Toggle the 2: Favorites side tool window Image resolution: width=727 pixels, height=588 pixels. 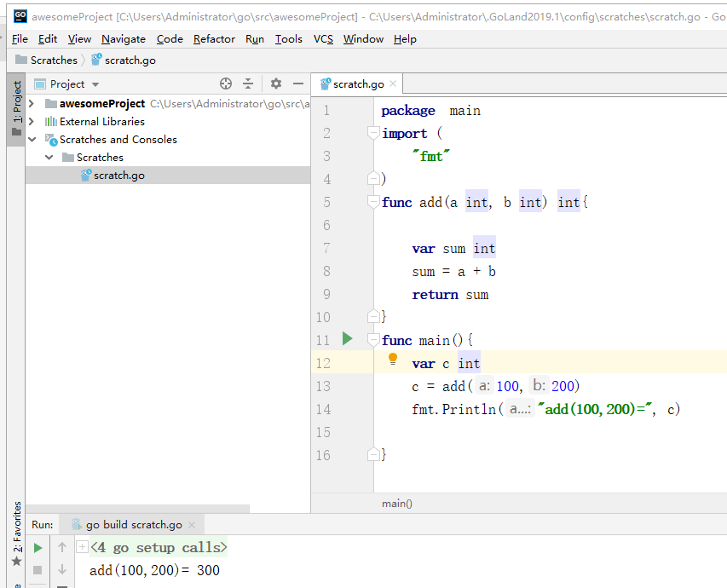(17, 533)
